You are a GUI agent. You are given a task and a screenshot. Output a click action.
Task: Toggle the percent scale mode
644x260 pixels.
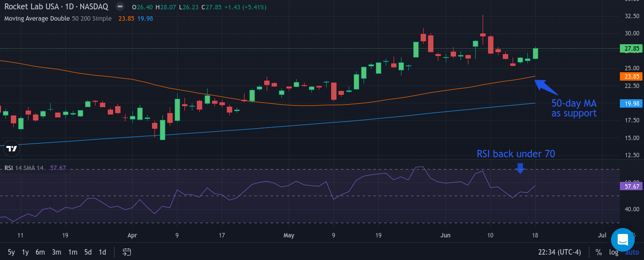coord(598,252)
